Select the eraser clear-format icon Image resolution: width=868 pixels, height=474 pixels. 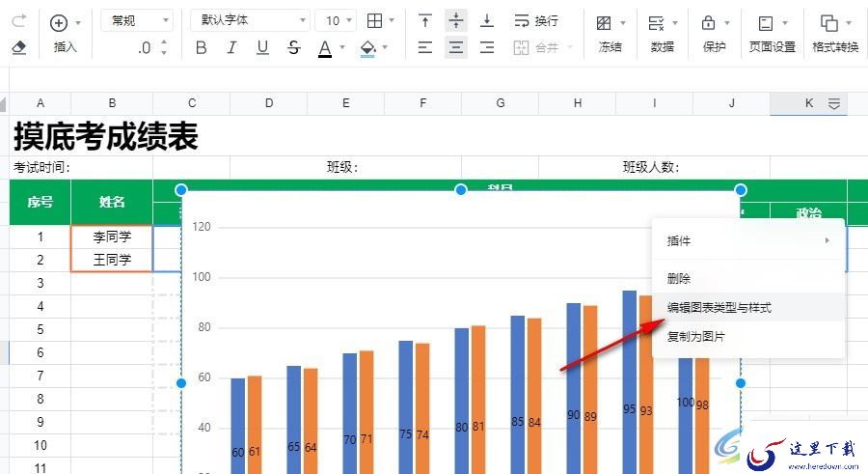[19, 47]
